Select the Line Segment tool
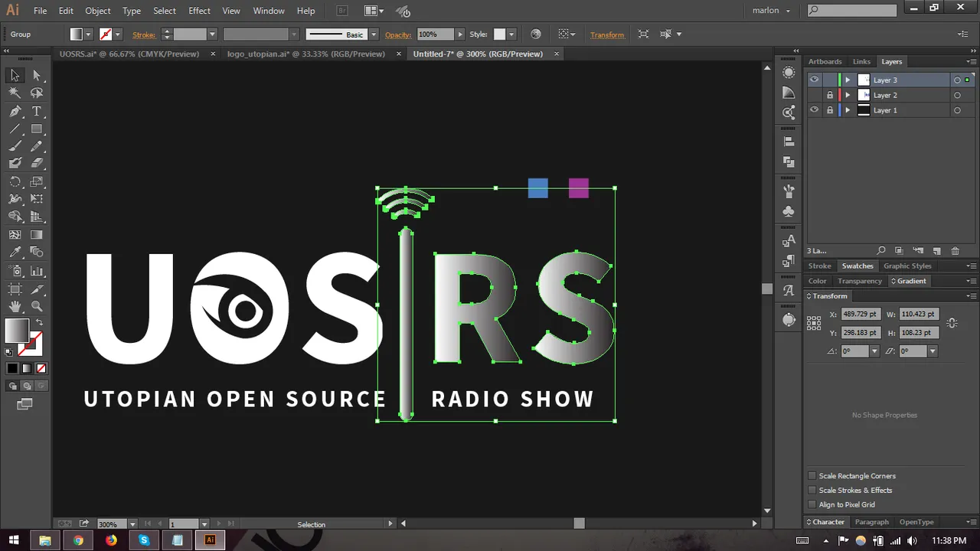 click(x=15, y=129)
